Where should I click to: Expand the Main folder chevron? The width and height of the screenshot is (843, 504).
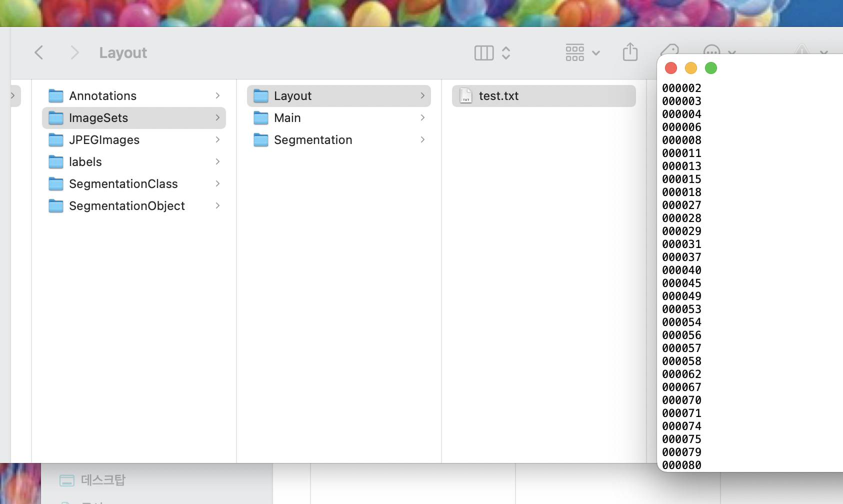(x=422, y=117)
